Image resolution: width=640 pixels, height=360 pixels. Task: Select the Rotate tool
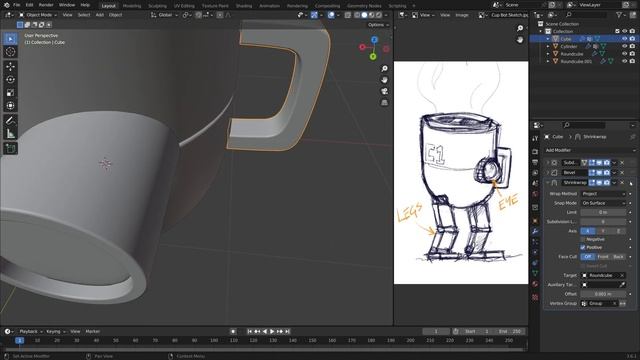tap(11, 79)
